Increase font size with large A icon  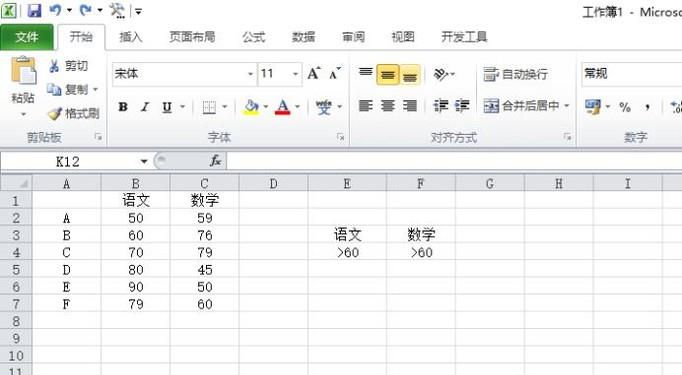(314, 74)
